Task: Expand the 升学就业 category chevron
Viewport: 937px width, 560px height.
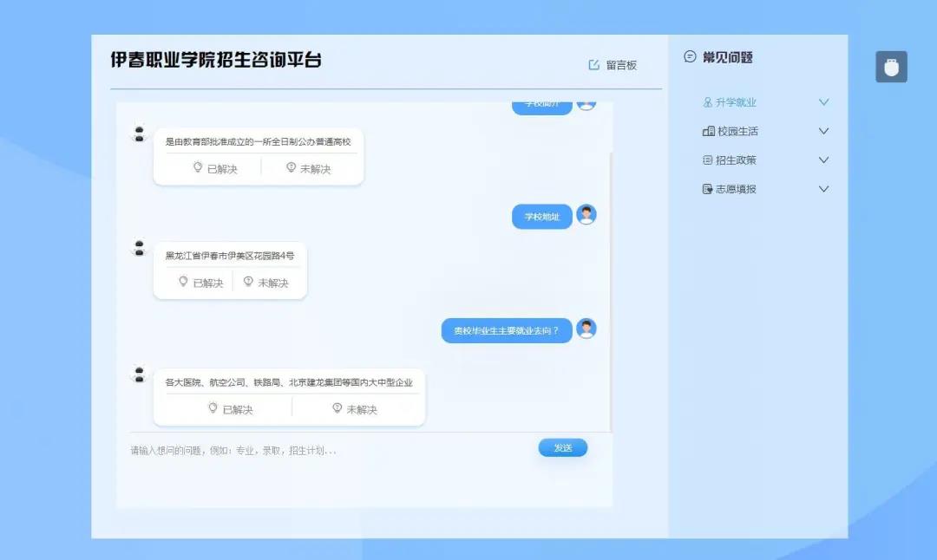Action: coord(823,101)
